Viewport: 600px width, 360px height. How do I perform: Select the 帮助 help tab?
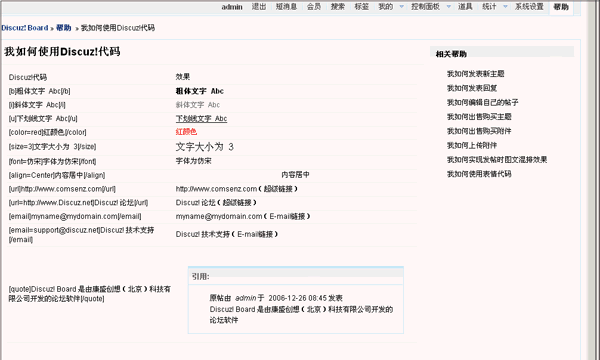[561, 7]
